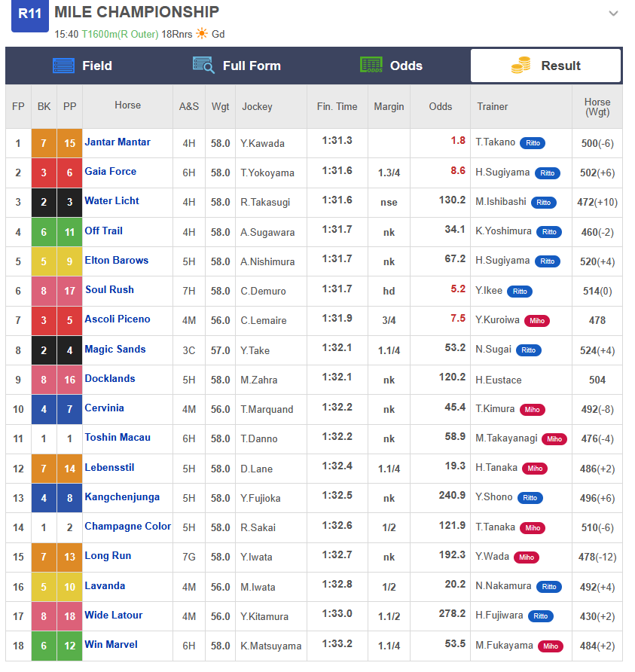Screen dimensions: 635x672
Task: Click jockey K.Matsuyama name
Action: 270,646
